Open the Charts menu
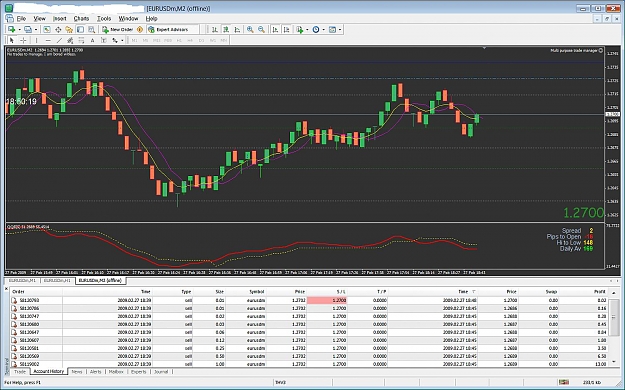Viewport: 625px width, 390px height. [x=81, y=18]
